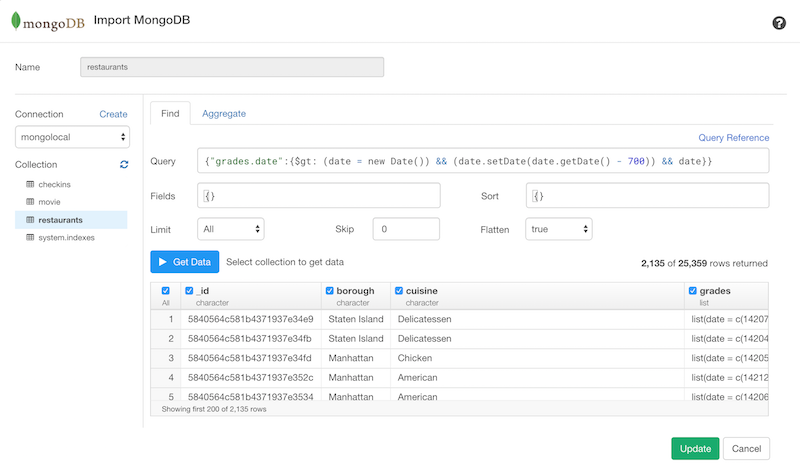Select cell 5840564c581b4371937e34e9
Image resolution: width=800 pixels, height=466 pixels.
coord(251,319)
